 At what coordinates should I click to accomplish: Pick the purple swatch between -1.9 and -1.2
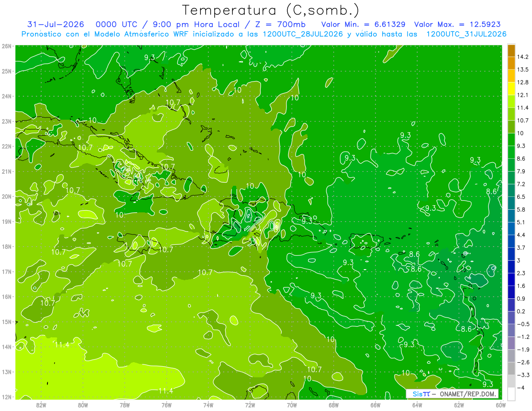[x=511, y=343]
